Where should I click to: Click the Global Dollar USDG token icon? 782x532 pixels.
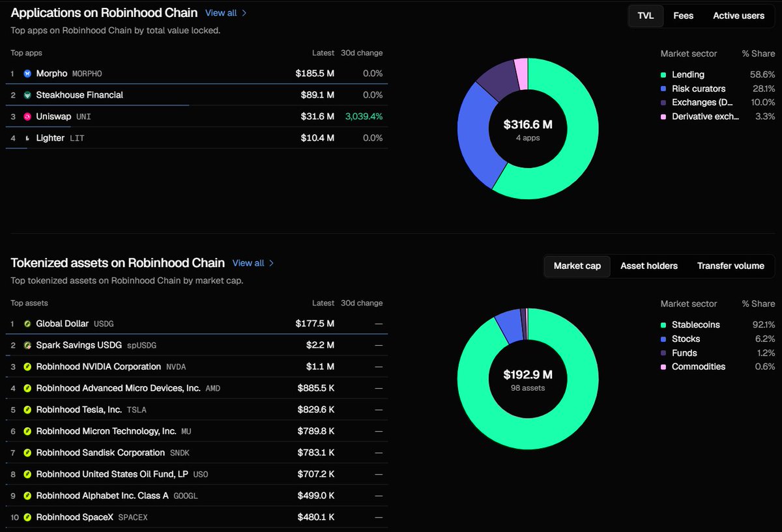(27, 324)
